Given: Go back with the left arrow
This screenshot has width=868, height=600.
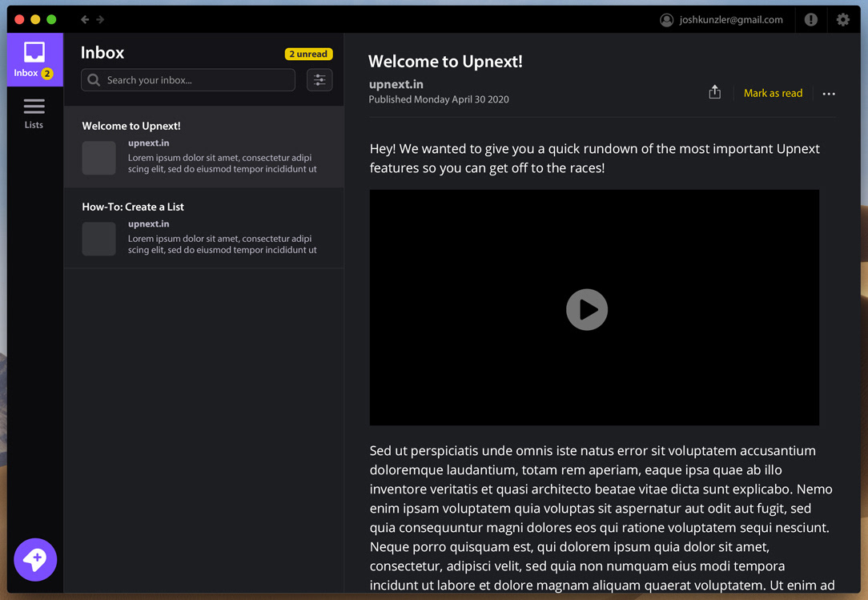Looking at the screenshot, I should (85, 19).
